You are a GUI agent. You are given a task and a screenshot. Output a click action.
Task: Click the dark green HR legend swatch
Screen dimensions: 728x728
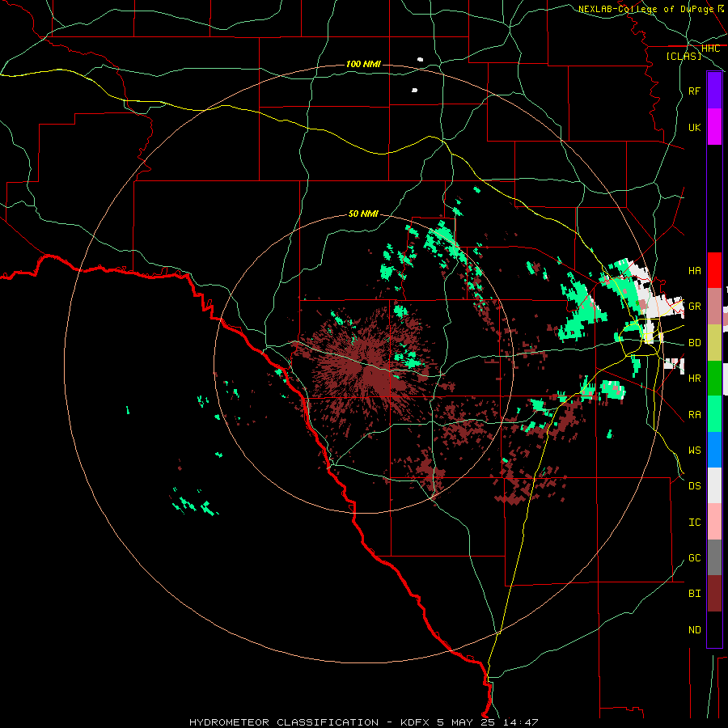click(714, 378)
